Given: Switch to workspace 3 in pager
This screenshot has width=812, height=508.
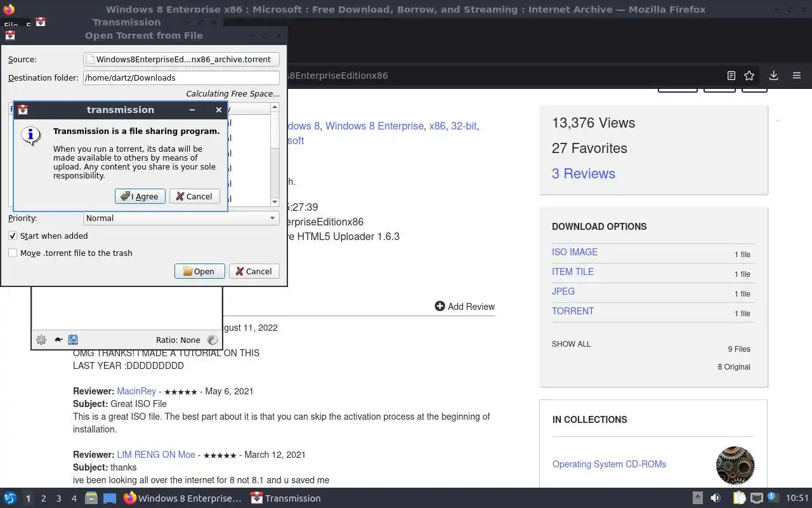Looking at the screenshot, I should point(58,498).
